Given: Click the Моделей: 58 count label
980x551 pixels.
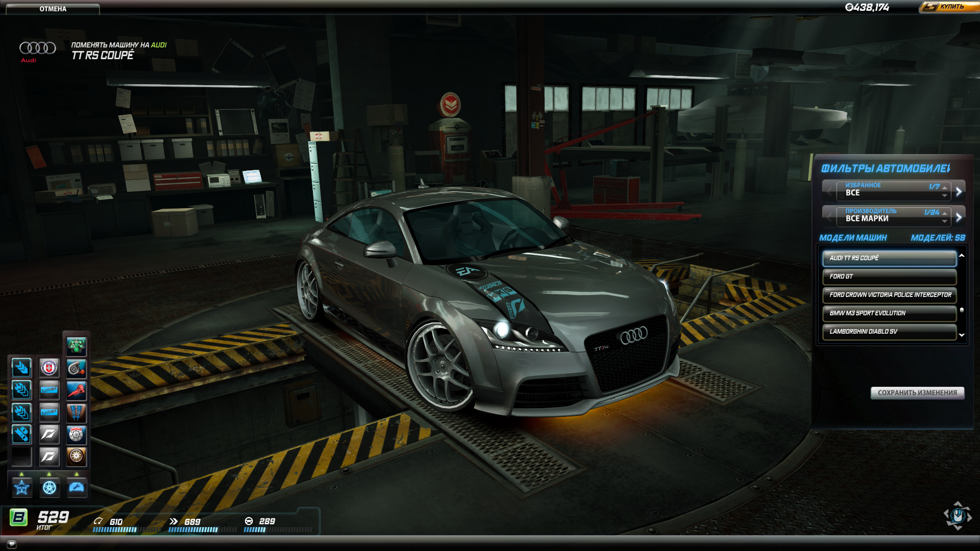Looking at the screenshot, I should point(938,238).
